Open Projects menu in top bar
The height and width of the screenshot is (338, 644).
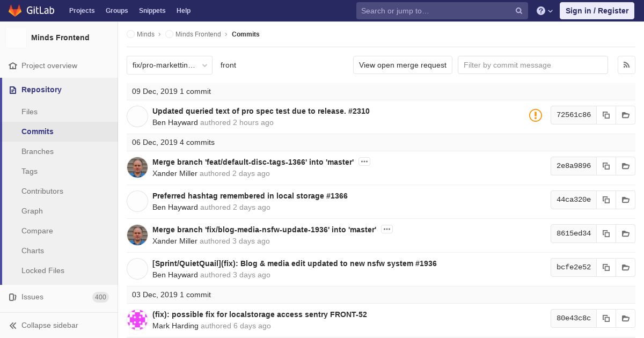(x=82, y=11)
